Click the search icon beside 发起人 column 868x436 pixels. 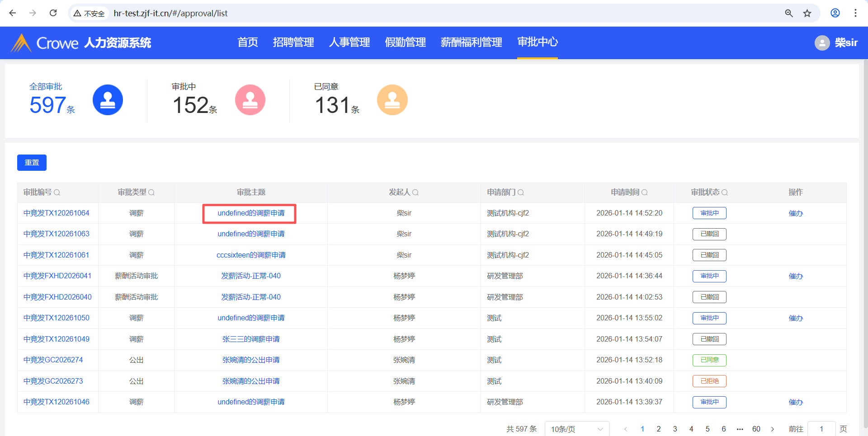pyautogui.click(x=415, y=192)
